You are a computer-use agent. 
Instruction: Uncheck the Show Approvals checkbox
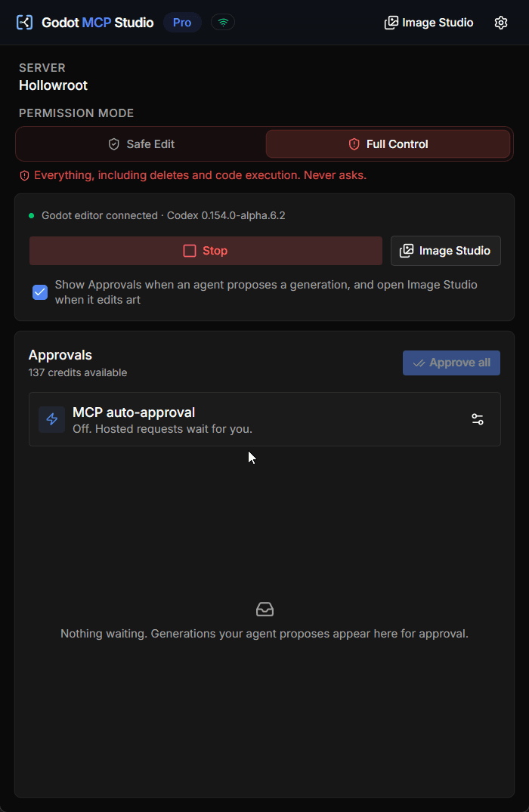pyautogui.click(x=40, y=292)
